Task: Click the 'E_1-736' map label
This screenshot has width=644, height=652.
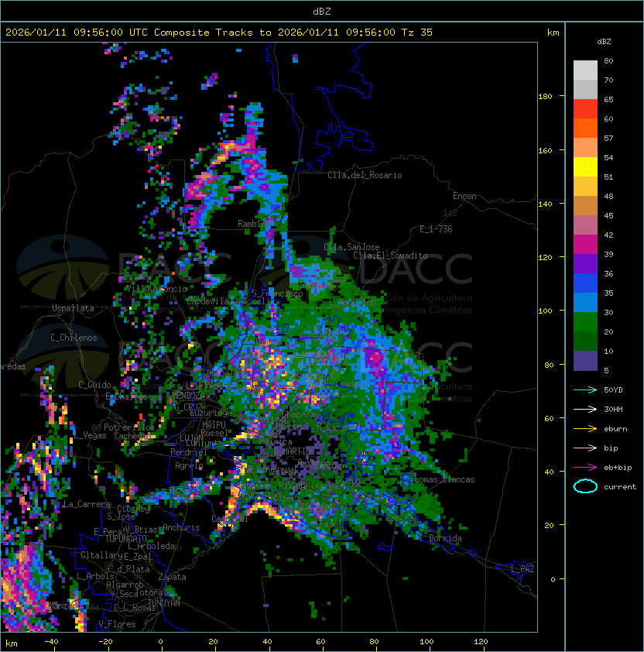Action: click(x=436, y=228)
